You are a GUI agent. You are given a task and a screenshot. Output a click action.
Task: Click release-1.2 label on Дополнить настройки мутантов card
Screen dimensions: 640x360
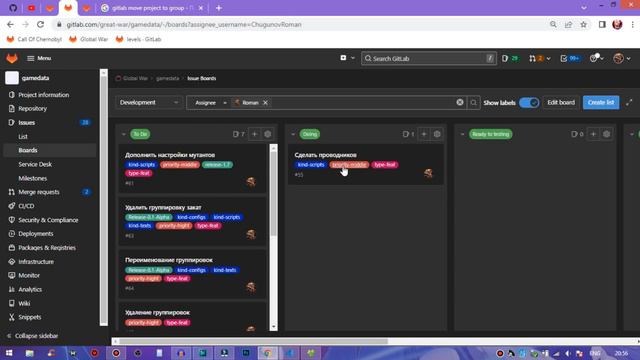218,165
